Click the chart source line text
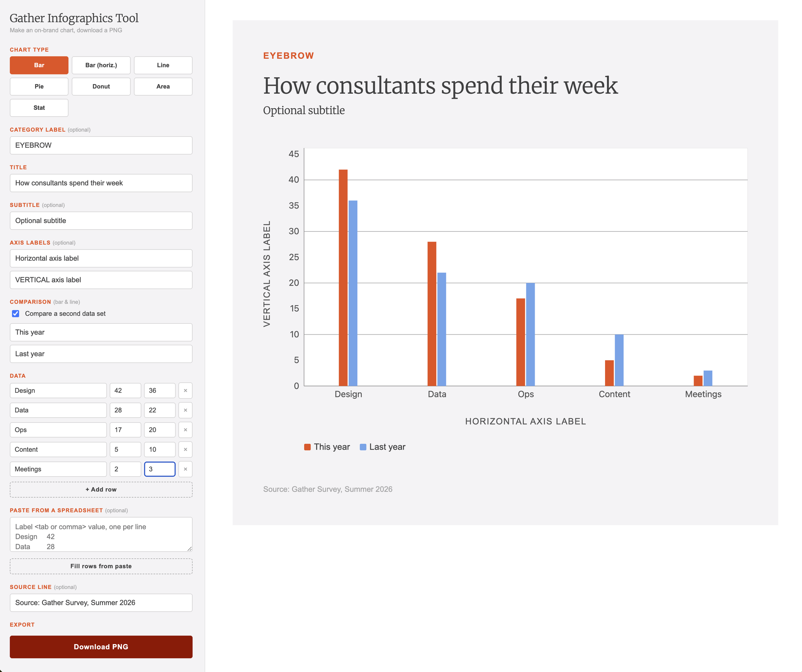 click(328, 489)
